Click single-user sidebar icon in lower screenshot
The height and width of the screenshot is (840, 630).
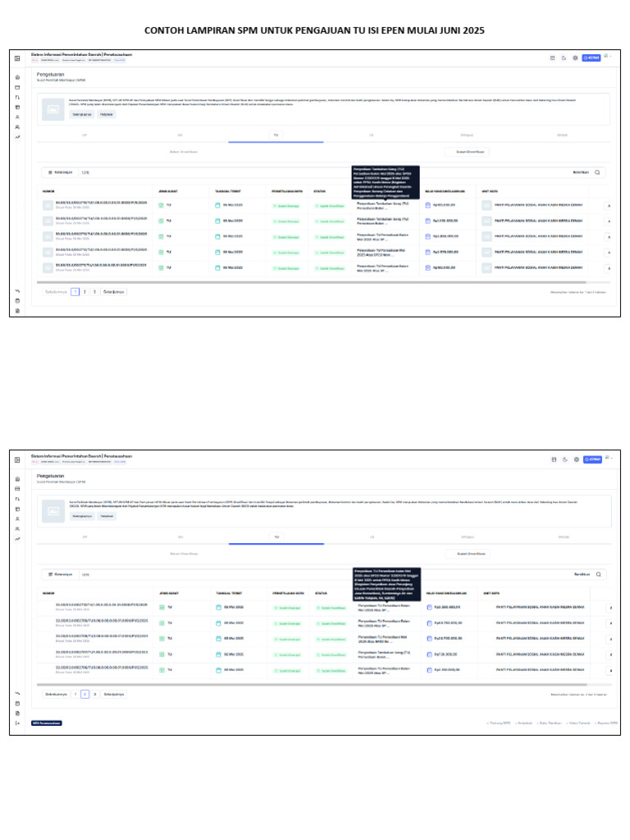17,518
